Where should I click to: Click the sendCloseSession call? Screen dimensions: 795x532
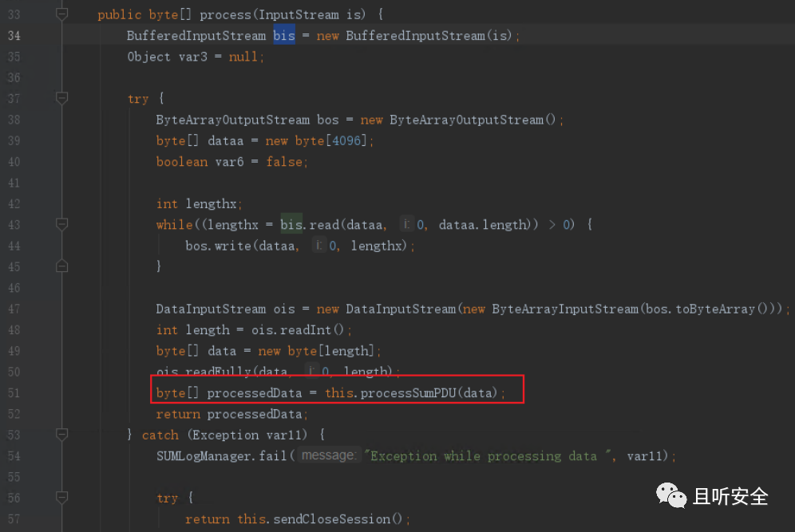337,518
